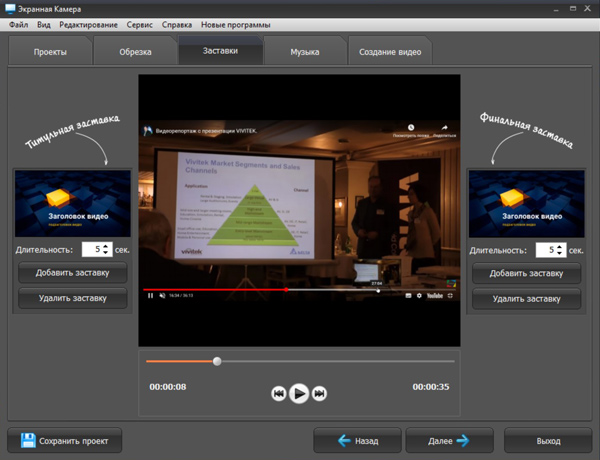Screen dimensions: 600x460
Task: Increase final intro duration with up arrow
Action: click(559, 247)
